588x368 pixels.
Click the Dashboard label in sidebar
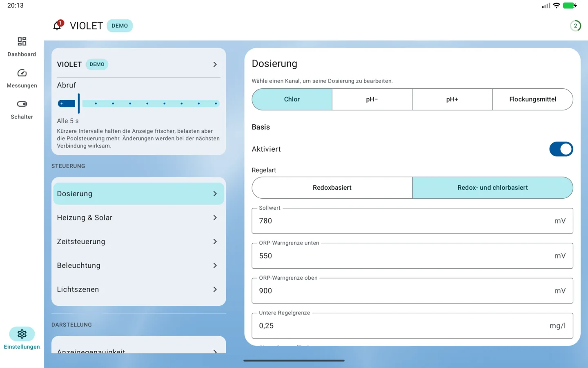(22, 54)
